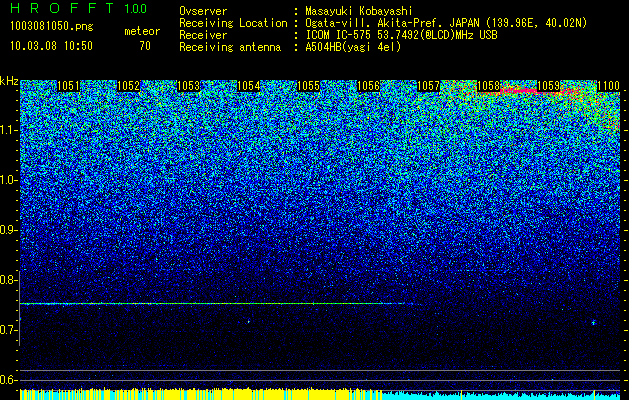Click the 0.6 frequency axis label
629x400 pixels.
(9, 380)
